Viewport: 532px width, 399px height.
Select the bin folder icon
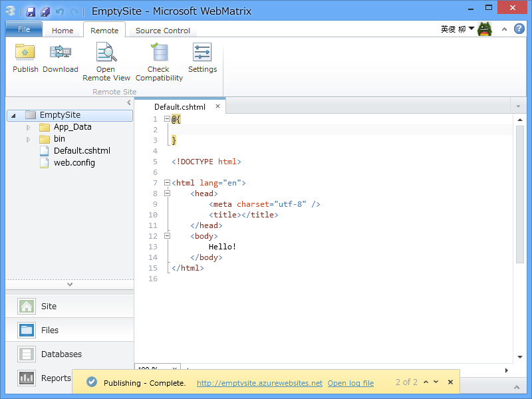click(45, 139)
